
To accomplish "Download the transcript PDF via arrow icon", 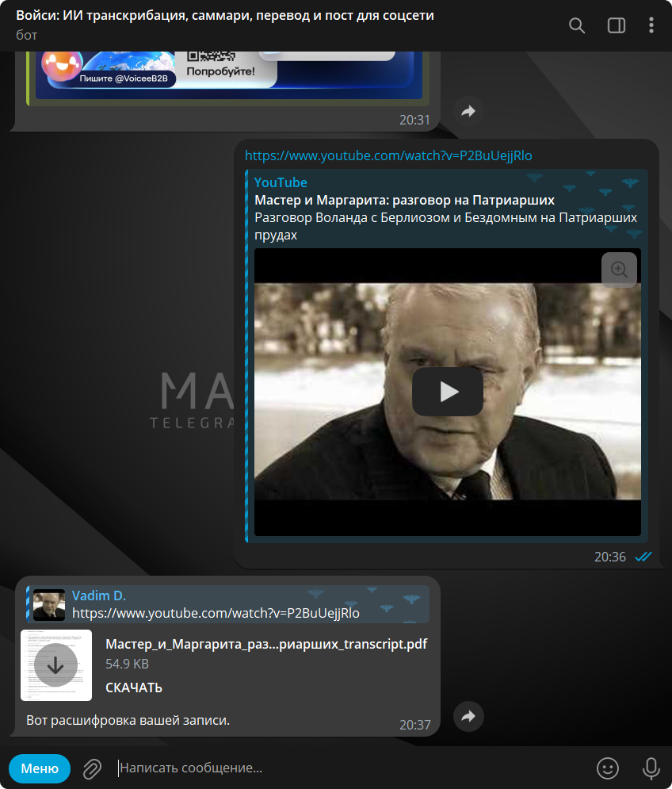I will [x=55, y=665].
